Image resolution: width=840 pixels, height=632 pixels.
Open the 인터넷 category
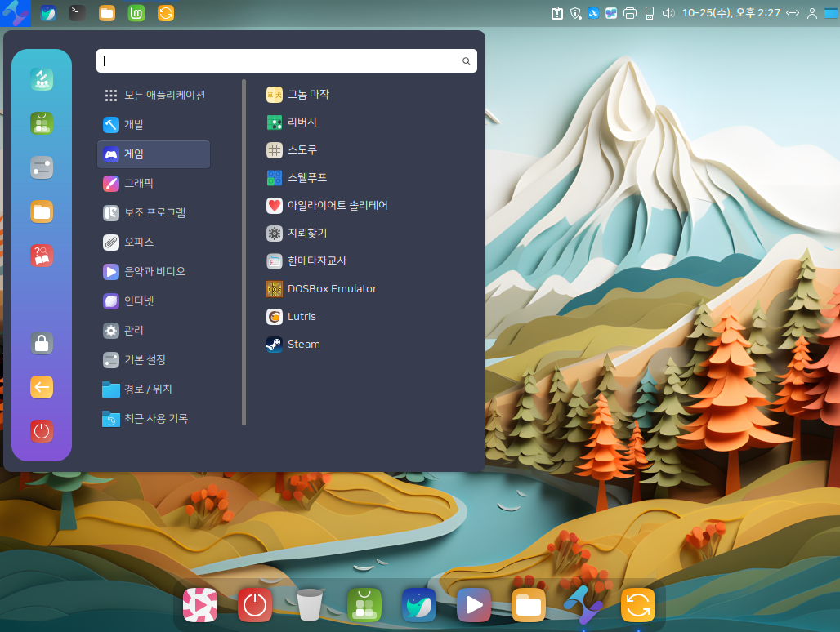pos(138,301)
